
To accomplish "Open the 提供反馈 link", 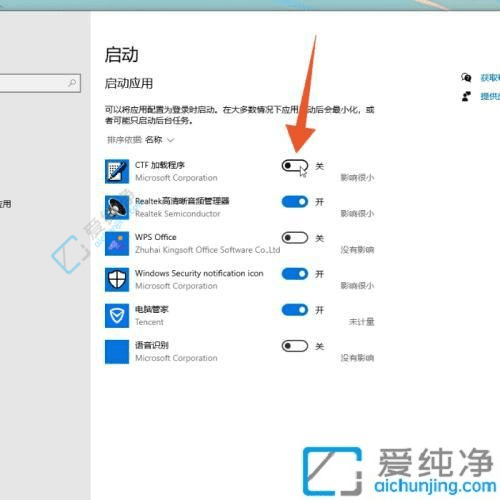I will (490, 97).
